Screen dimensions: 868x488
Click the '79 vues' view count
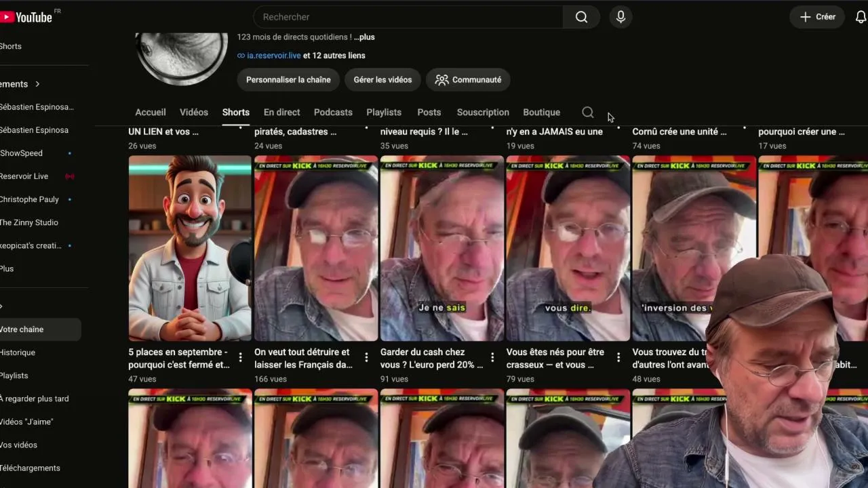coord(520,379)
